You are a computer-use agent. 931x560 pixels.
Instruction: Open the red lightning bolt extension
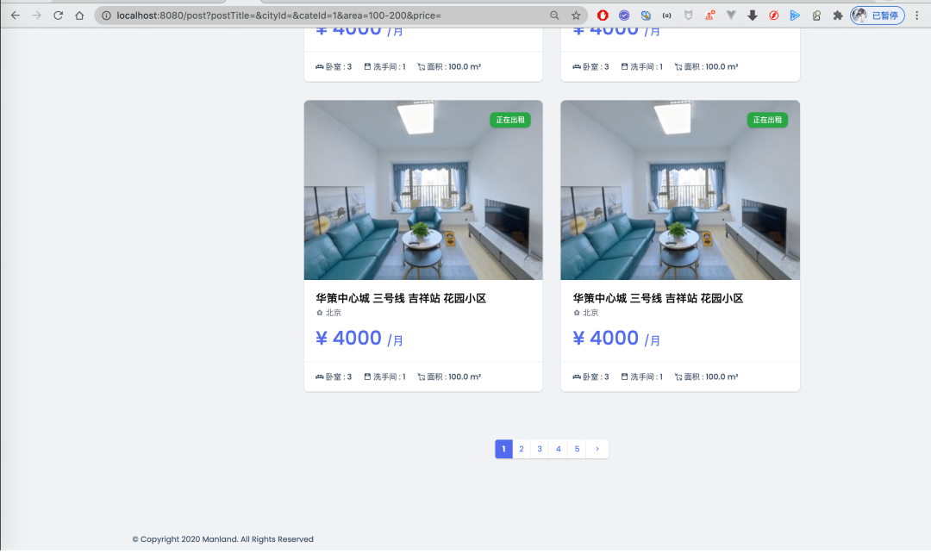pyautogui.click(x=773, y=16)
